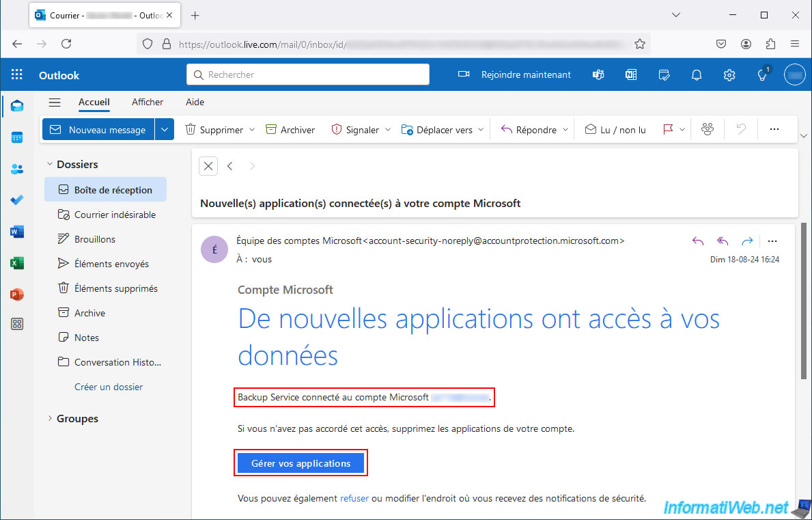This screenshot has height=520, width=812.
Task: Open the New message dropdown arrow
Action: [x=164, y=129]
